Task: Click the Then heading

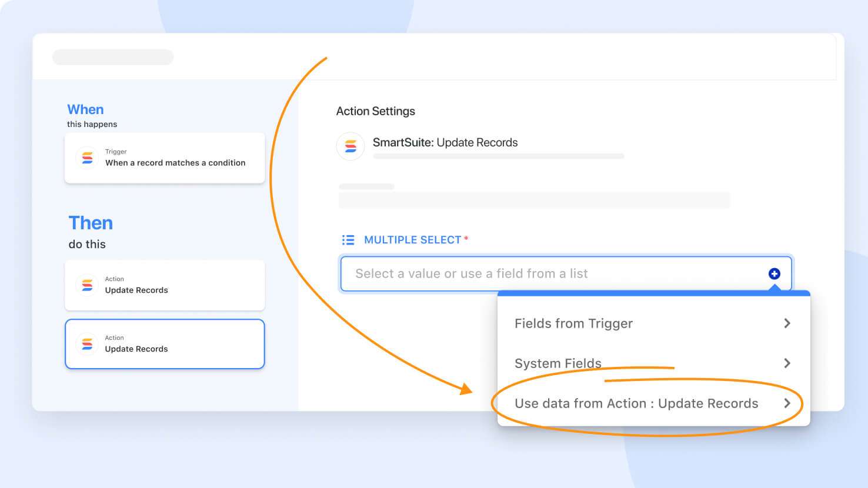Action: click(x=91, y=223)
